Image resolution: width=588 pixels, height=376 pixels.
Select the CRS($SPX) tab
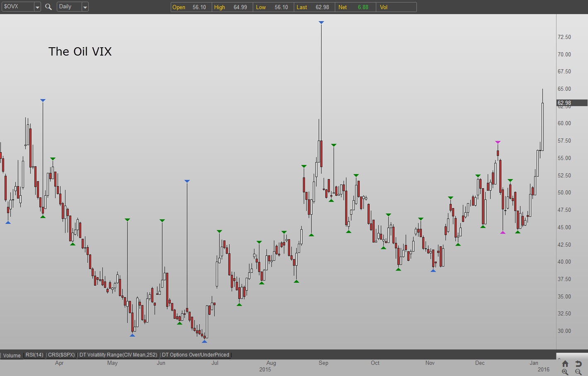point(61,355)
